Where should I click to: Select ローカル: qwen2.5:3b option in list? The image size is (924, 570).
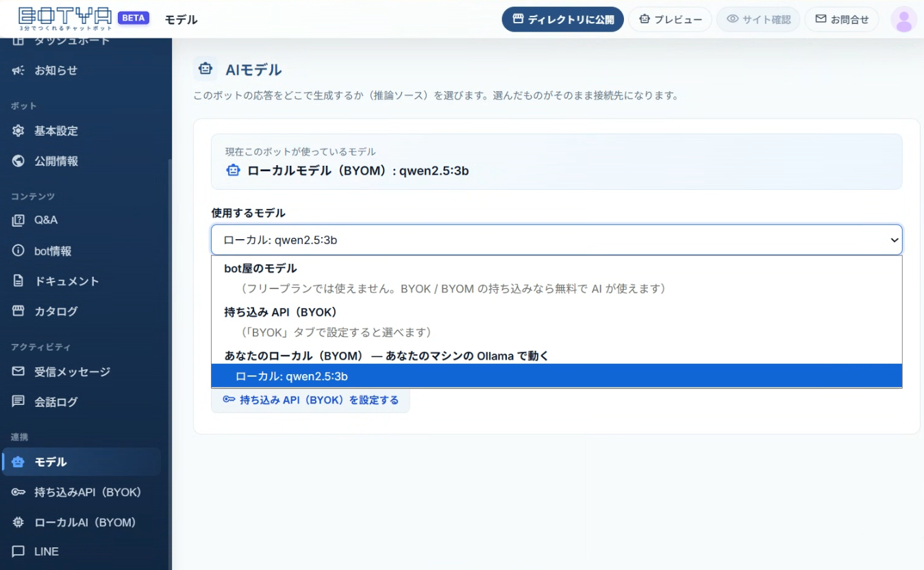pos(557,376)
